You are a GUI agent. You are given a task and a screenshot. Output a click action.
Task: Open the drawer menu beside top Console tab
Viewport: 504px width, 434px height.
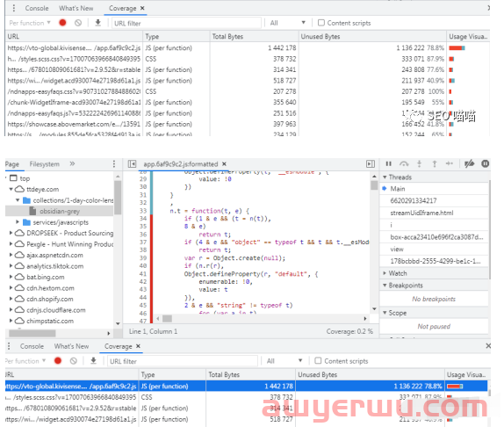point(13,8)
